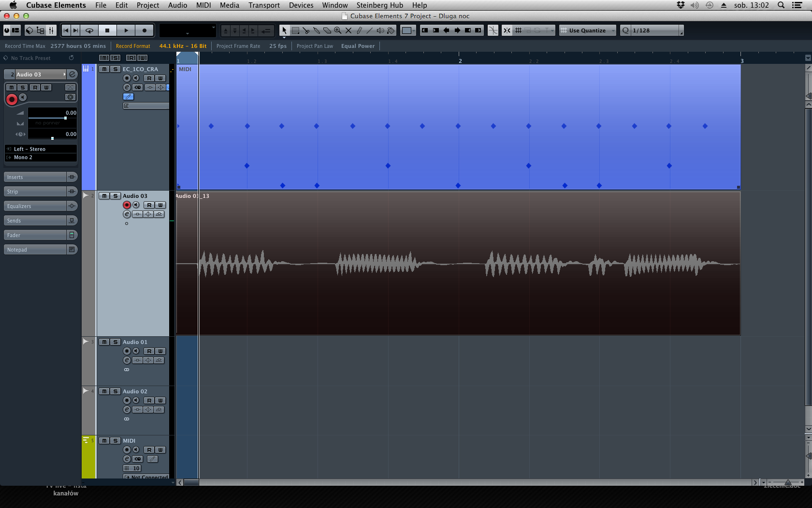Select the Glue tool
Image resolution: width=812 pixels, height=508 pixels.
tap(317, 30)
